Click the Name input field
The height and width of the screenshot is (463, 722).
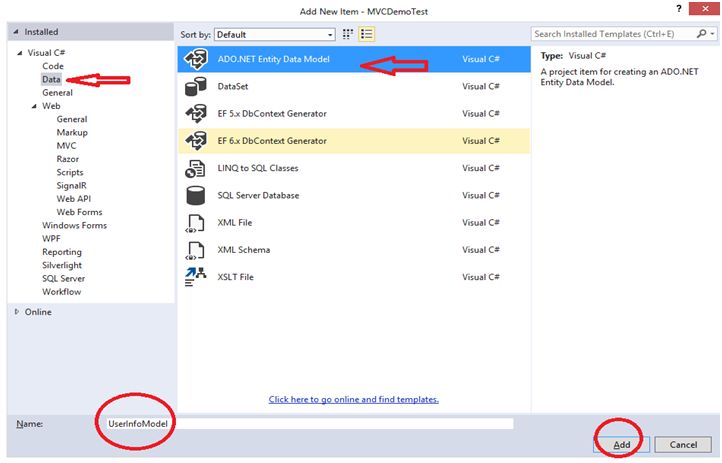[309, 423]
